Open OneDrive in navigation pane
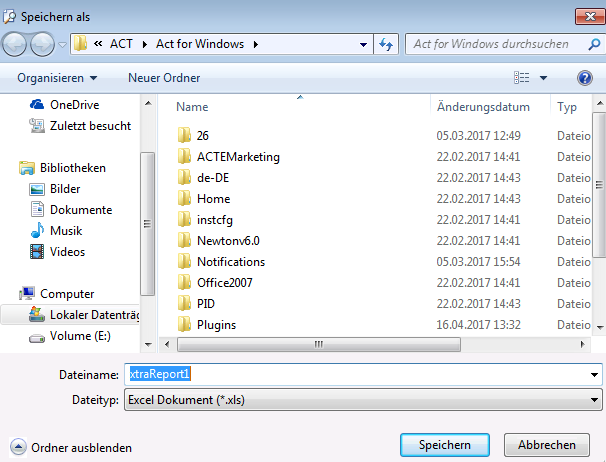 click(64, 105)
